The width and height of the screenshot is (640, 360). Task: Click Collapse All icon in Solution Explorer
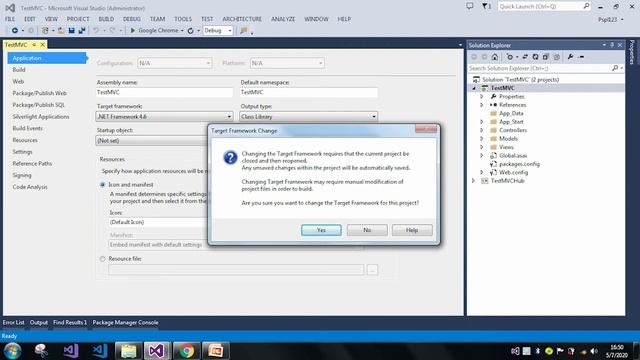click(x=546, y=57)
